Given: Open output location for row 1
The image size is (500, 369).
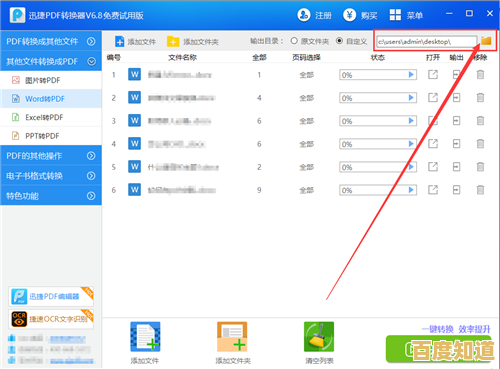Looking at the screenshot, I should point(456,74).
